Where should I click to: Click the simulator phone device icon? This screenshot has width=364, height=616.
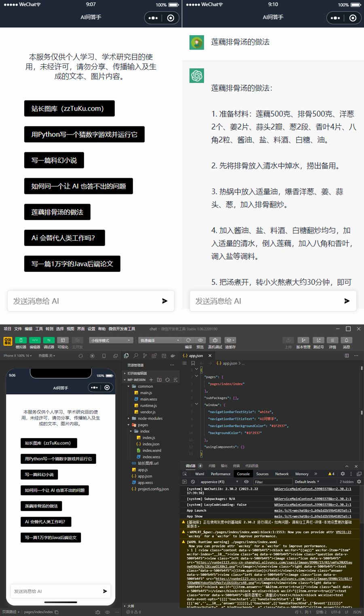coord(104,356)
